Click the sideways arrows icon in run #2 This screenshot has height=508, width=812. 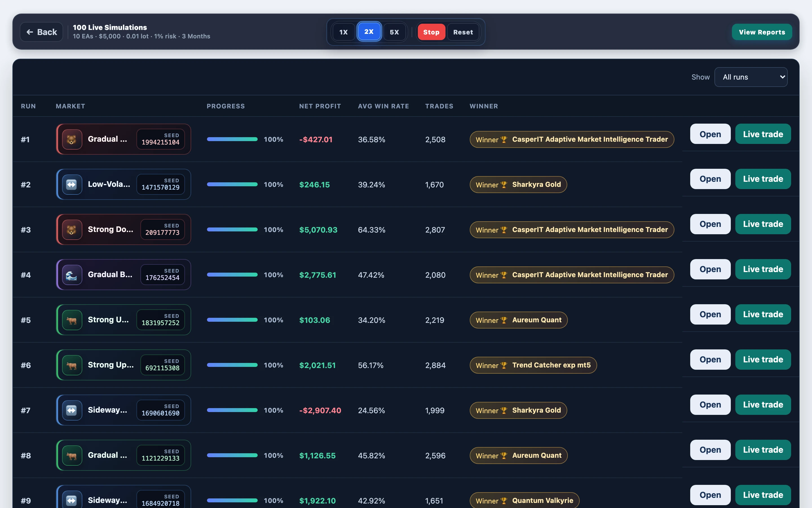72,185
